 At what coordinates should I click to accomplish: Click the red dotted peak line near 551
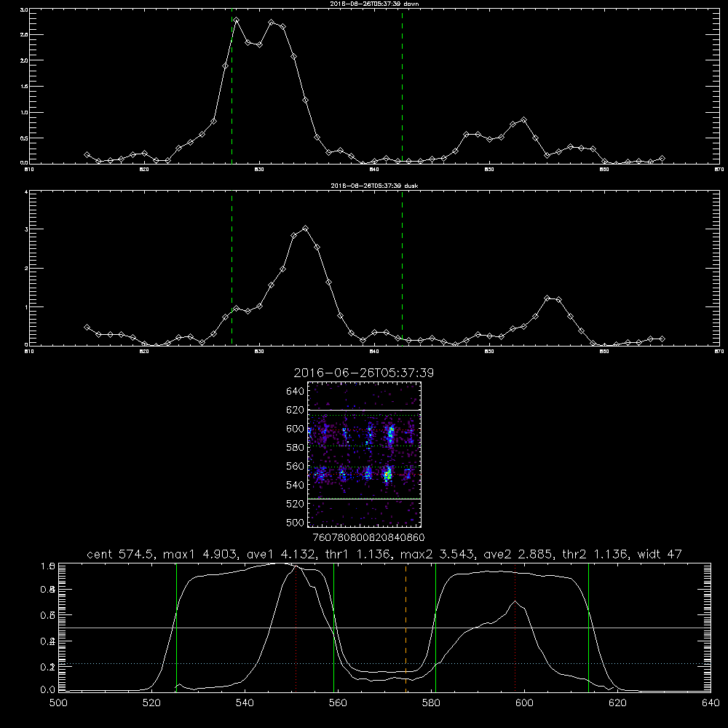pyautogui.click(x=296, y=627)
